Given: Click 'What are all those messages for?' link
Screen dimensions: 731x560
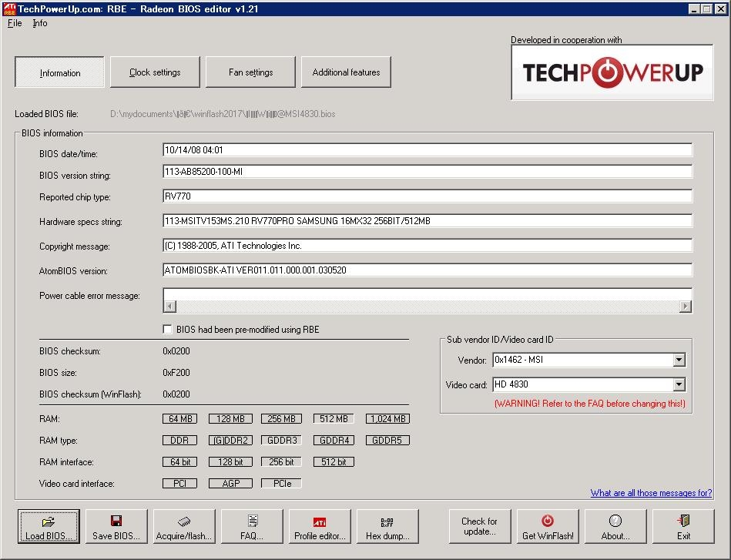Looking at the screenshot, I should [x=651, y=493].
